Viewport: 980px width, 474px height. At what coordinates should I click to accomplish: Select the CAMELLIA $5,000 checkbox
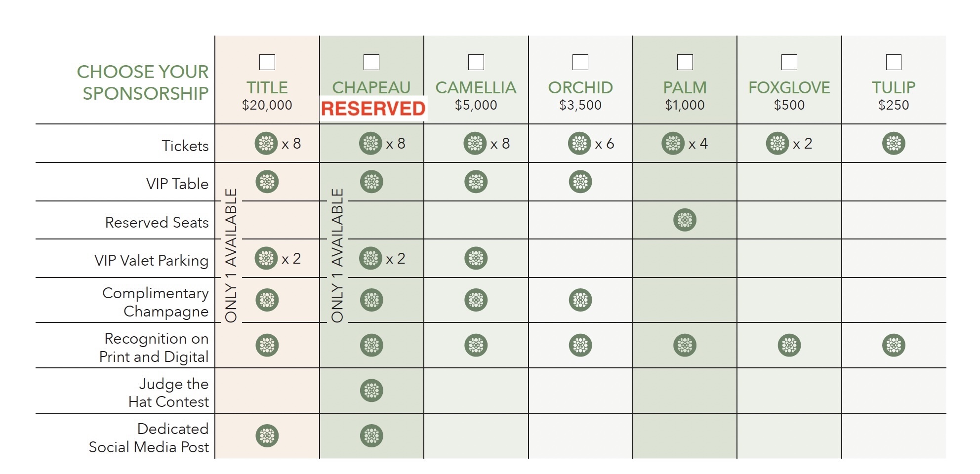point(476,62)
